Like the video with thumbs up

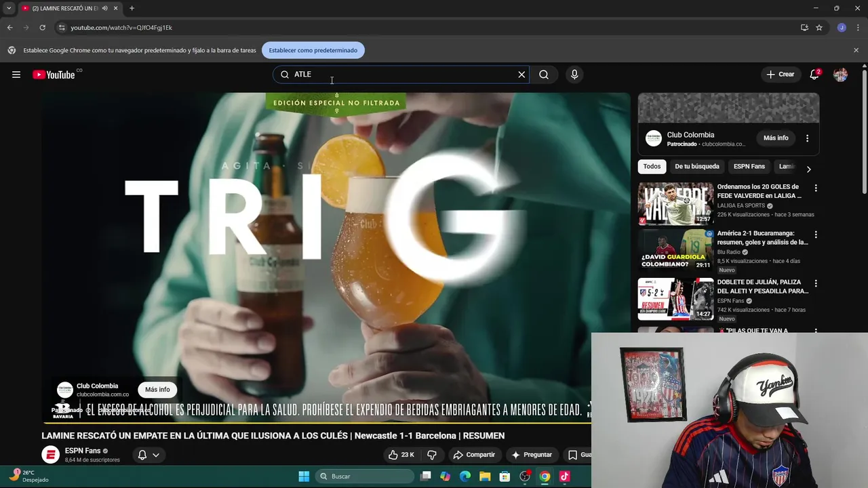(x=401, y=455)
